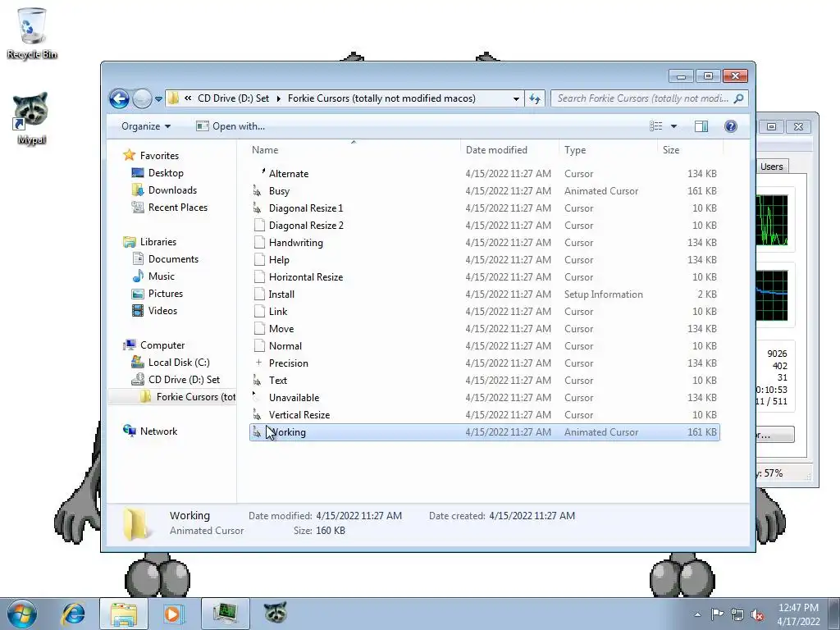Sort by Date modified column header
840x630 pixels.
point(509,150)
